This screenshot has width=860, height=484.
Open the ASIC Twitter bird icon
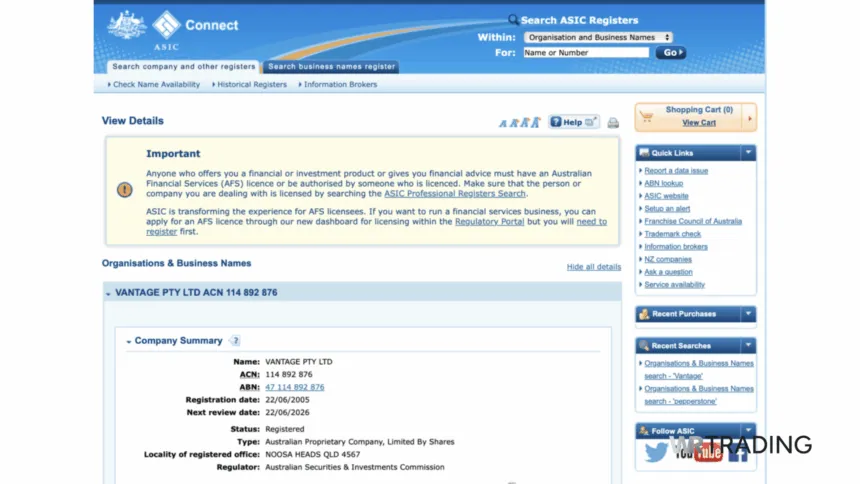(656, 452)
